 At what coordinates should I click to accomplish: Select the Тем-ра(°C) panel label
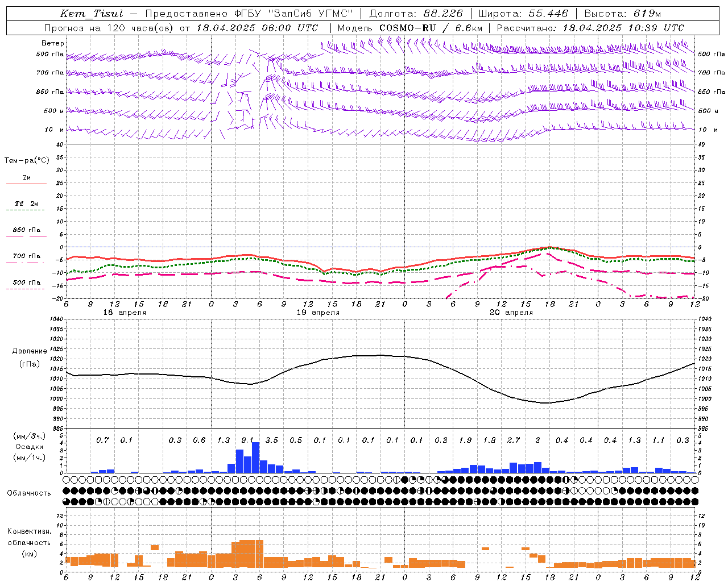pyautogui.click(x=27, y=161)
